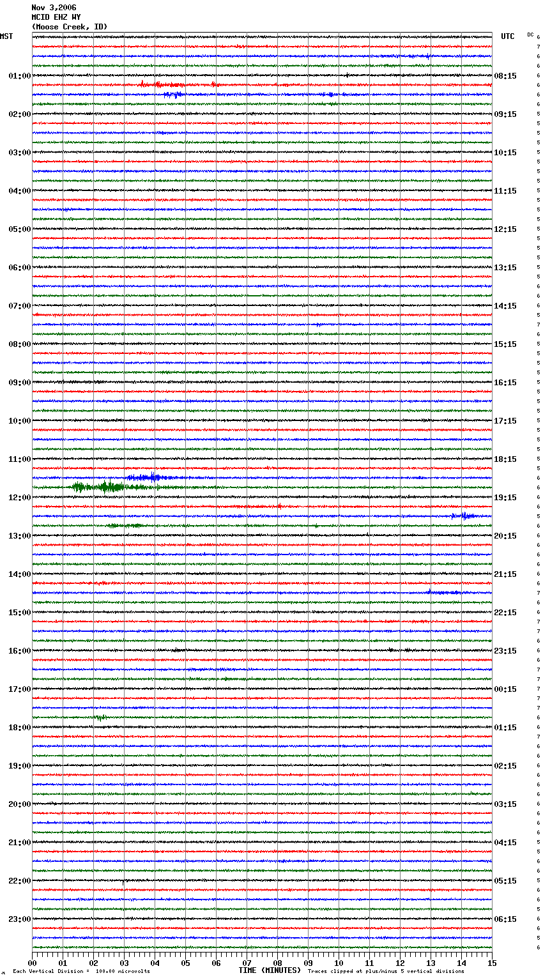The image size is (543, 980).
Task: Click minute tick label '13' on bottom axis
Action: click(x=431, y=963)
